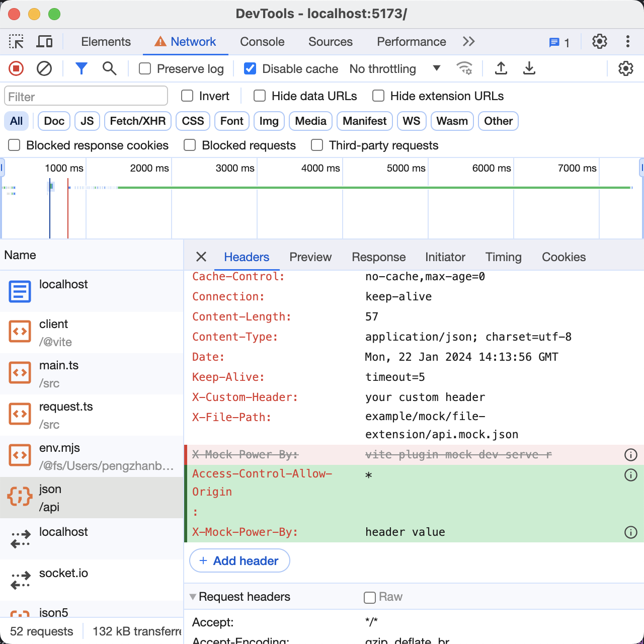This screenshot has height=644, width=644.
Task: Switch to the Console tab
Action: point(262,42)
